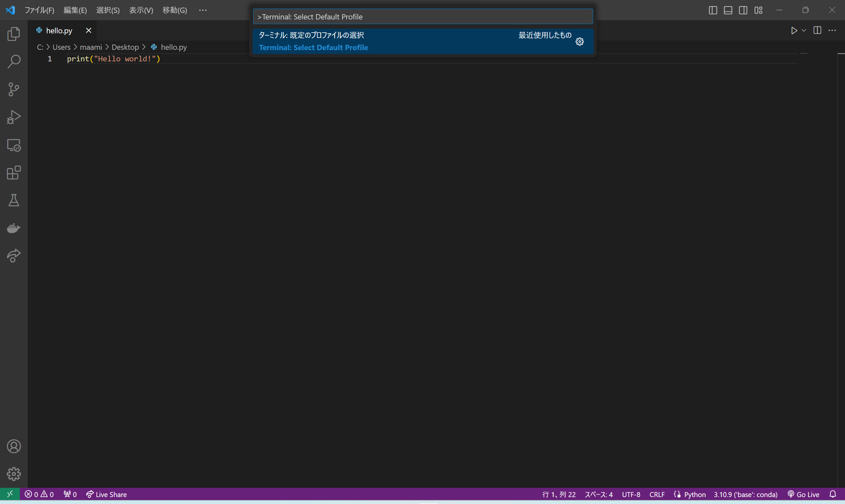Open the Extensions view
The height and width of the screenshot is (504, 845).
(x=14, y=173)
